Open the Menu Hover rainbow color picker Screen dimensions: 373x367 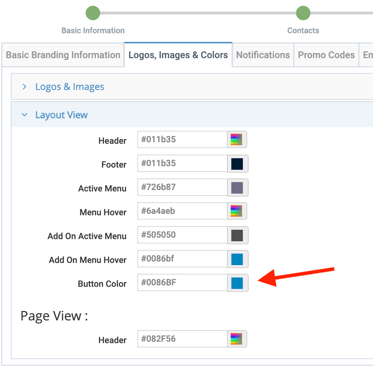[237, 211]
